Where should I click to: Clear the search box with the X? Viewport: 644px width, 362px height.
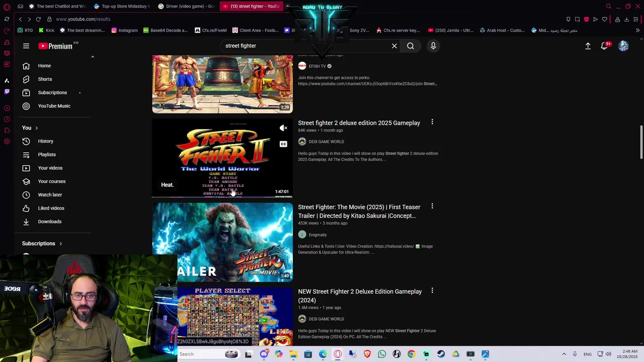[x=394, y=46]
